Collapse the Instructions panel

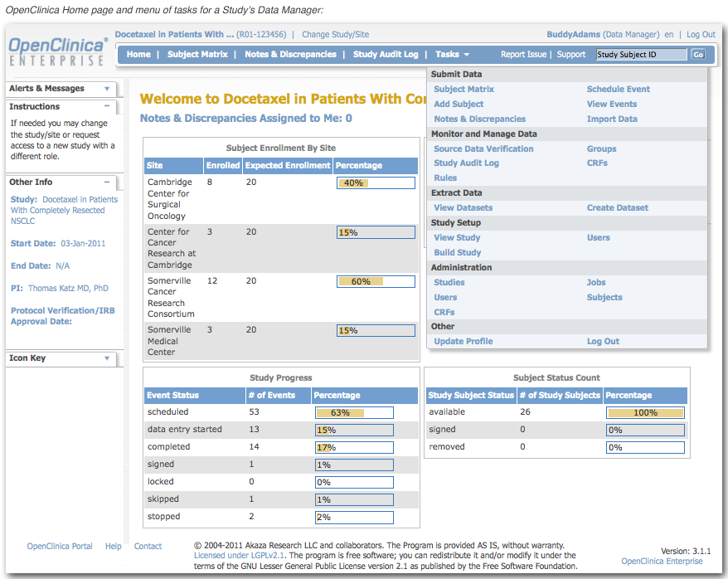coord(108,107)
